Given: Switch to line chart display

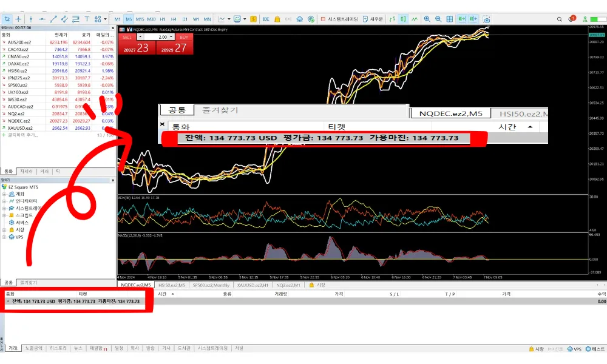Looking at the screenshot, I should click(x=415, y=19).
